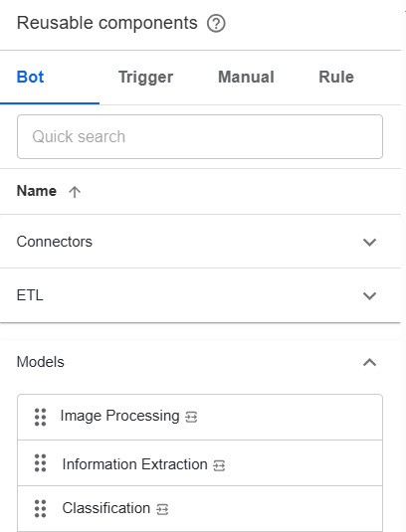Image resolution: width=406 pixels, height=532 pixels.
Task: Open the Reusable components help icon
Action: (216, 24)
